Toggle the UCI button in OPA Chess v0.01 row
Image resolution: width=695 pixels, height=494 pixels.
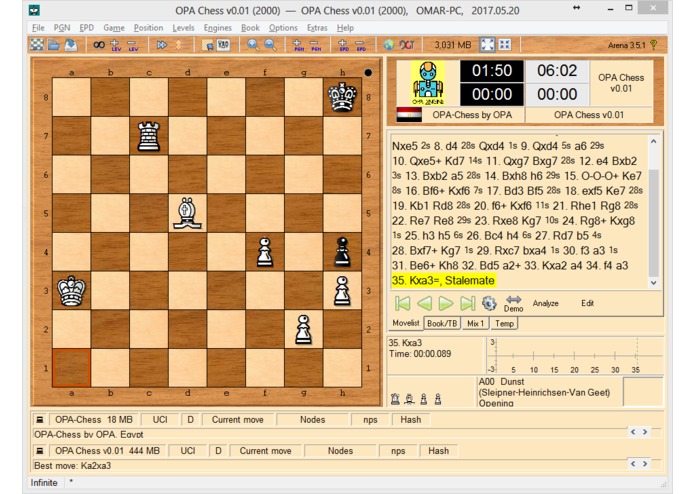click(188, 451)
